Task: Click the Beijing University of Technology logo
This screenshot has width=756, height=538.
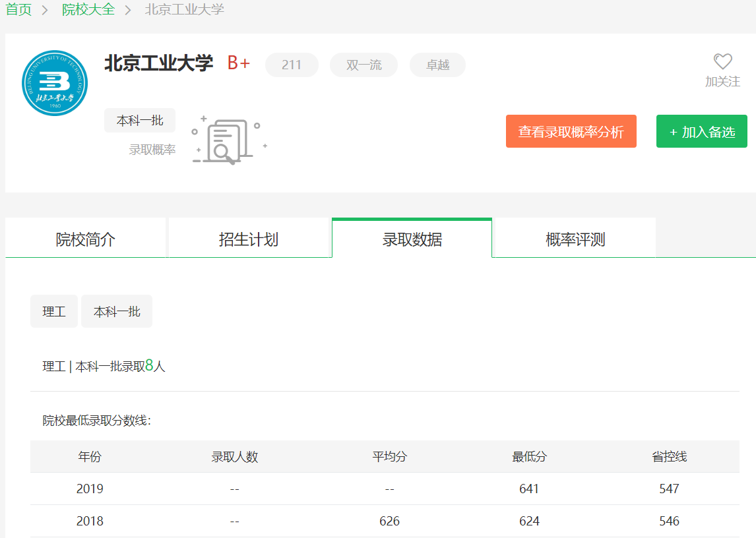Action: (55, 83)
